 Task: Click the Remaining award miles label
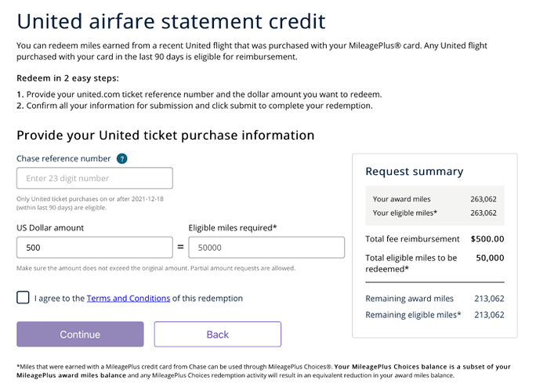[409, 299]
